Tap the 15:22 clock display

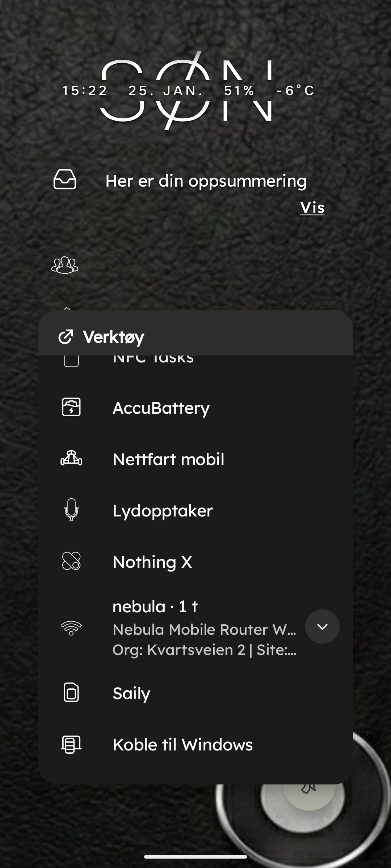(x=85, y=90)
